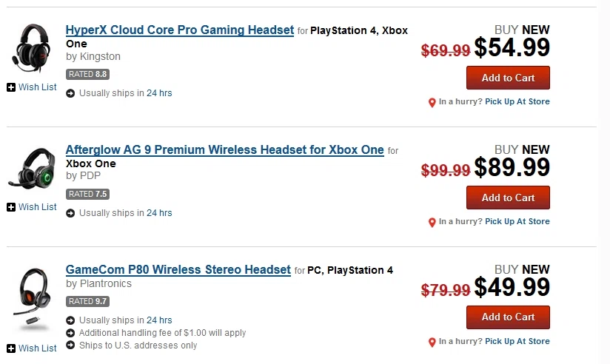The width and height of the screenshot is (610, 364).
Task: Open the GameCom P80 headset product image
Action: pyautogui.click(x=32, y=299)
